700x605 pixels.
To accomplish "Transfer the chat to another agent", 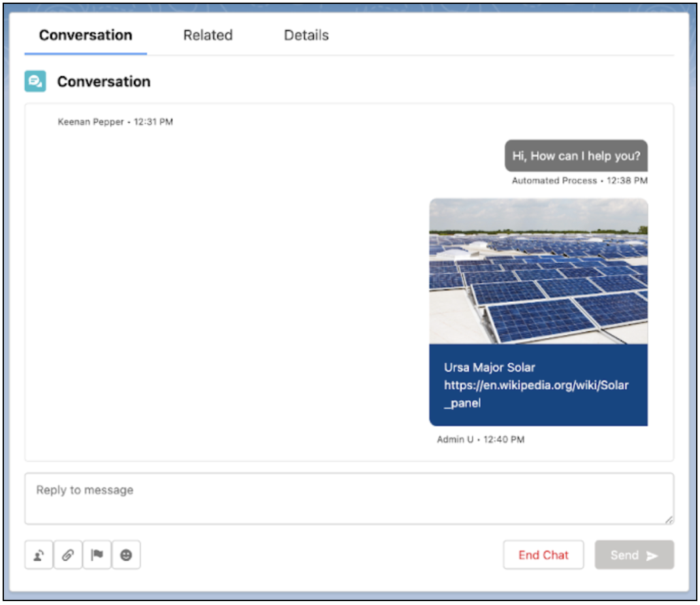I will 39,555.
